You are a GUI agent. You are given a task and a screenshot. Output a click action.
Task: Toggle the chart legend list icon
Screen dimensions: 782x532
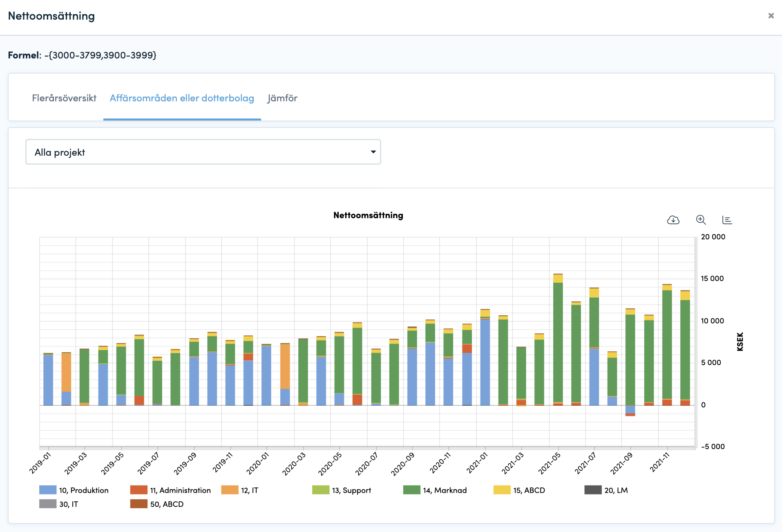(x=727, y=220)
